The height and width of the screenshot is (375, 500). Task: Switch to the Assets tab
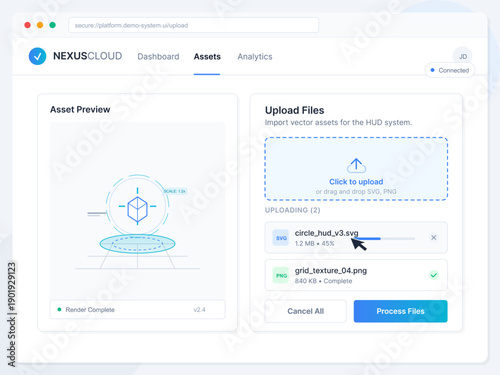point(207,57)
